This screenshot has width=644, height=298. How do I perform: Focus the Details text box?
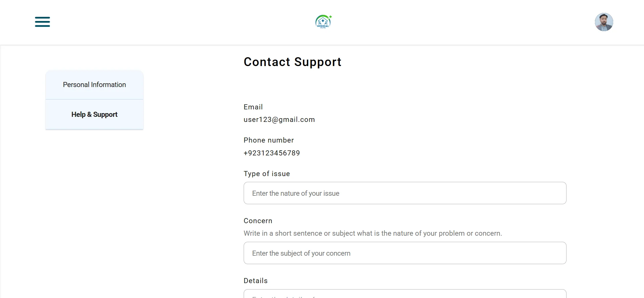click(405, 294)
